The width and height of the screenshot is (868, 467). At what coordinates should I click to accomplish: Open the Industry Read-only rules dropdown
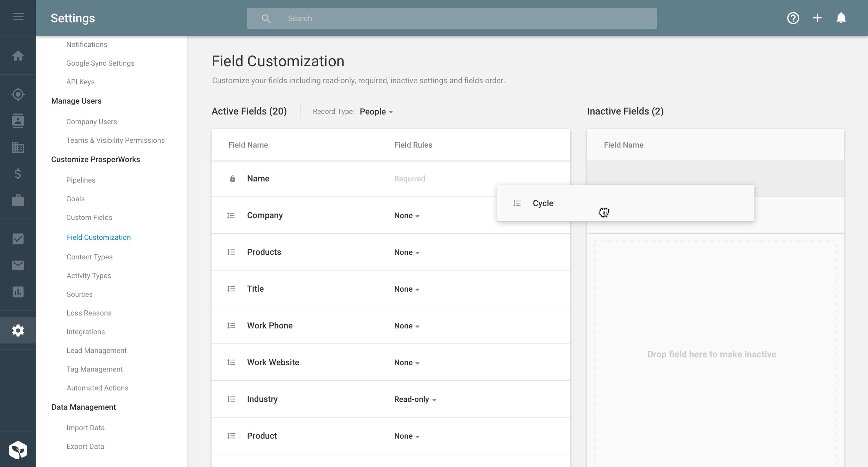[415, 400]
